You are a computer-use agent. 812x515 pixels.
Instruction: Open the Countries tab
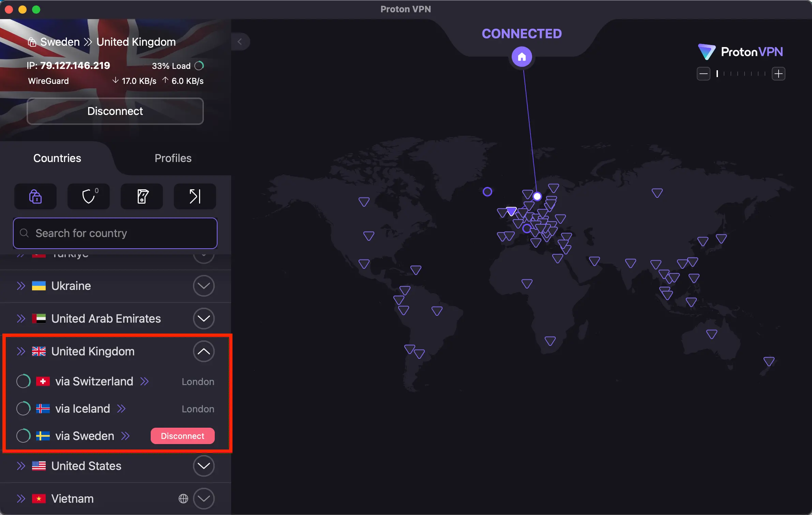57,158
